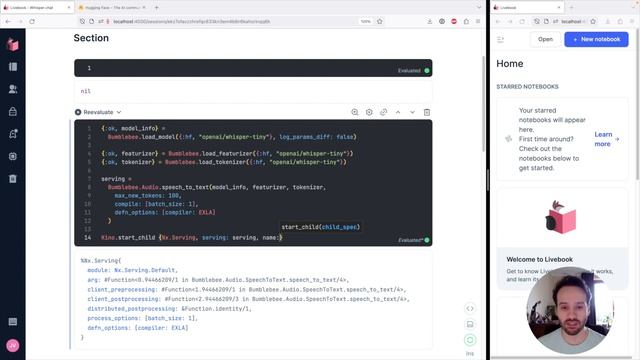Image resolution: width=640 pixels, height=360 pixels.
Task: Click the Reevaluate button on the cell
Action: pyautogui.click(x=94, y=112)
